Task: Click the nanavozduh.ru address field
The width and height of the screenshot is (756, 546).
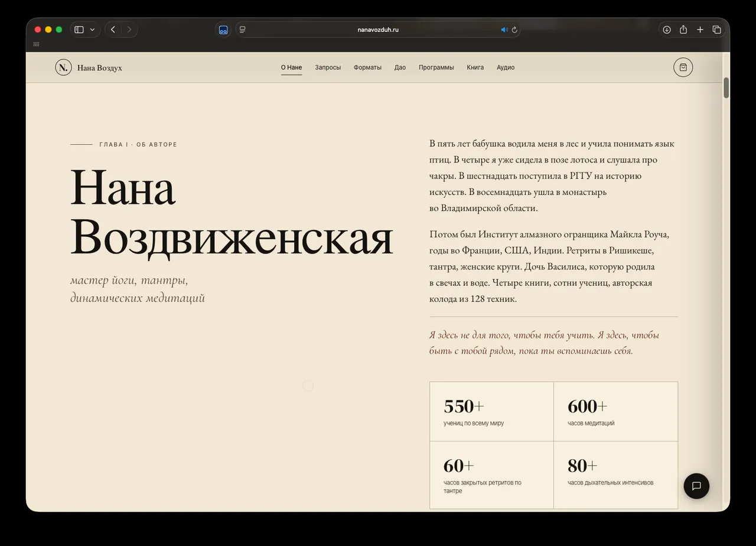Action: [x=378, y=30]
